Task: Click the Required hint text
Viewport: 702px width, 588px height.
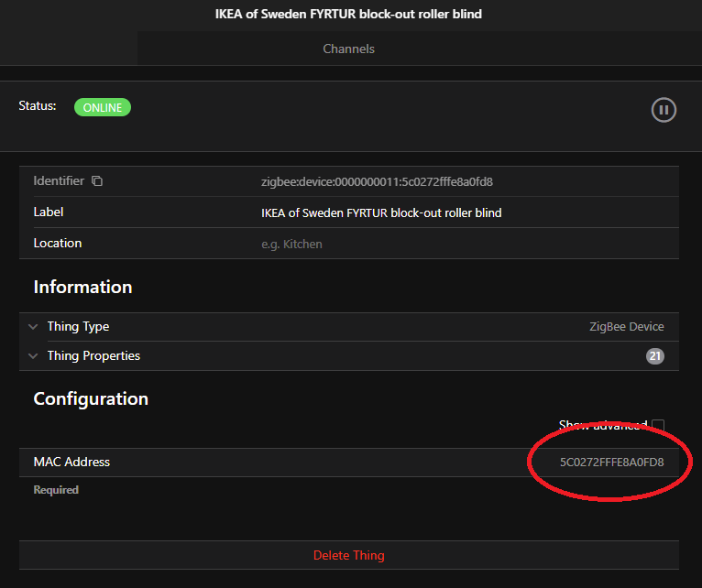Action: click(x=56, y=490)
